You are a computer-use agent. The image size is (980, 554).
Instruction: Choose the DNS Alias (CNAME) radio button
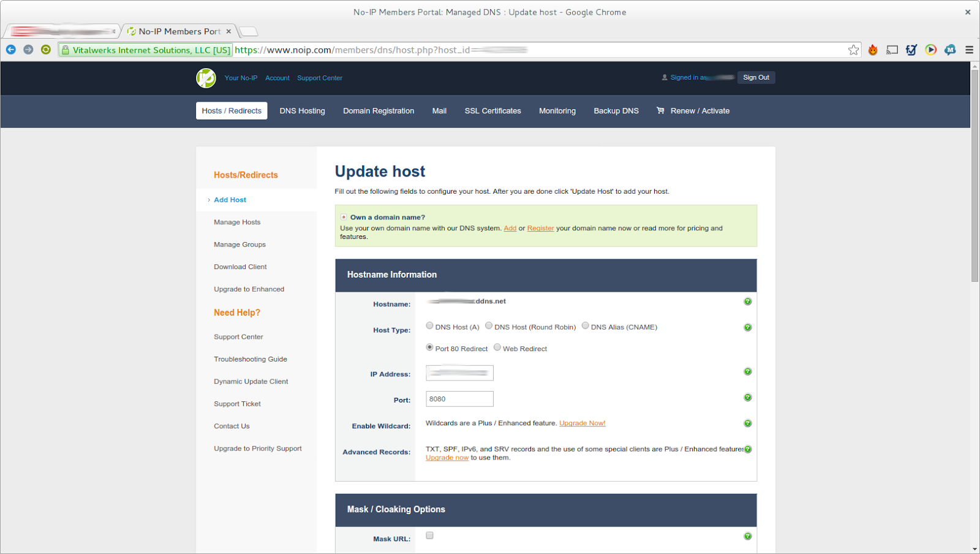click(x=586, y=326)
